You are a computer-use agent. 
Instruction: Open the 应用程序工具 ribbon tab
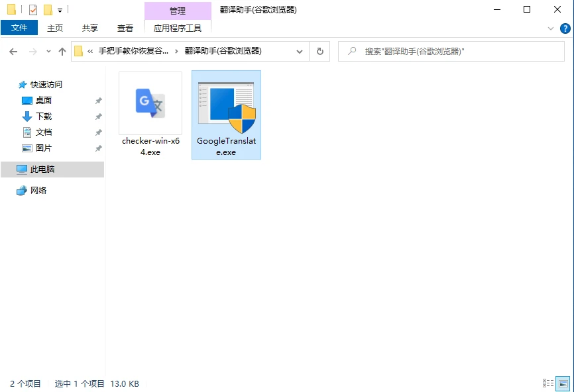(x=178, y=28)
